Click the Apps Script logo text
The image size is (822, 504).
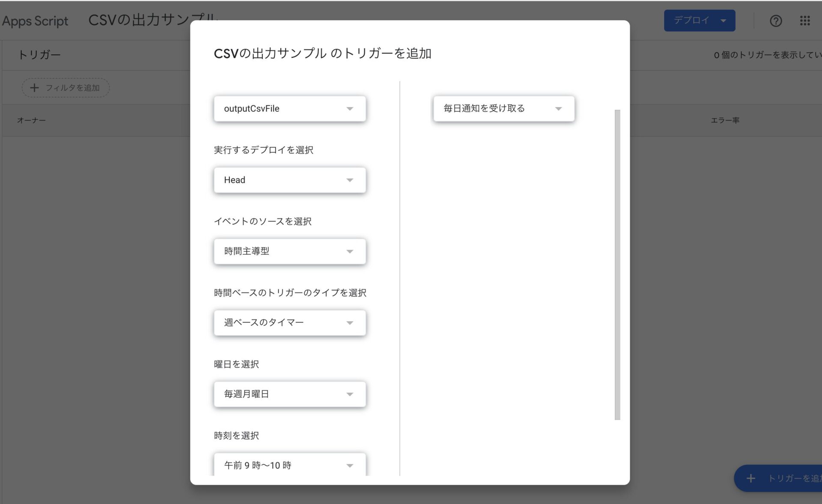click(x=35, y=21)
